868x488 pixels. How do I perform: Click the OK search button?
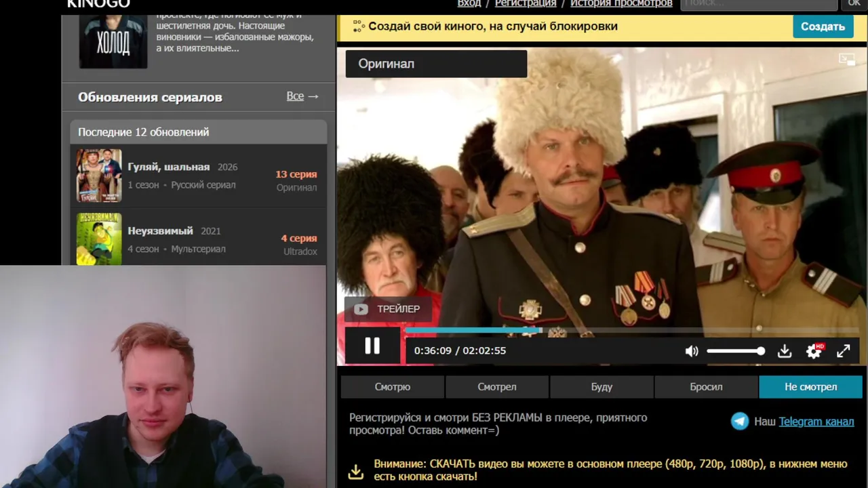point(854,4)
